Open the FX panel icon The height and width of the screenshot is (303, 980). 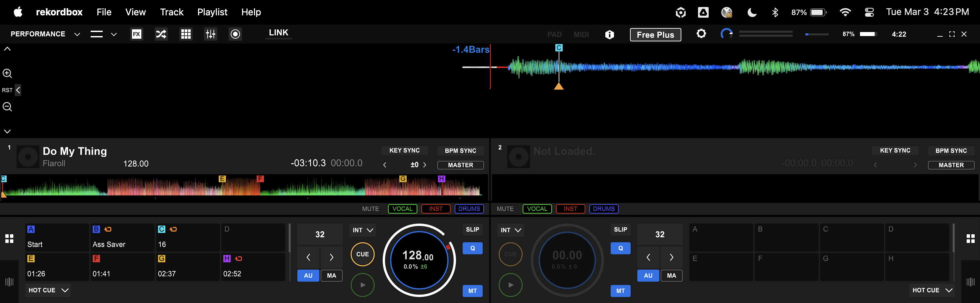tap(136, 34)
